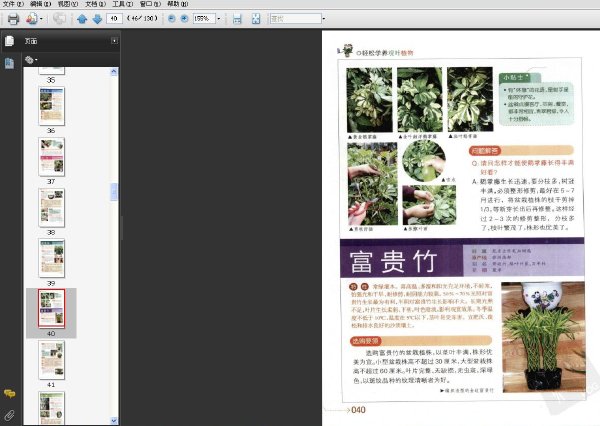Click the white document icon in the 页面 panel header

point(10,41)
